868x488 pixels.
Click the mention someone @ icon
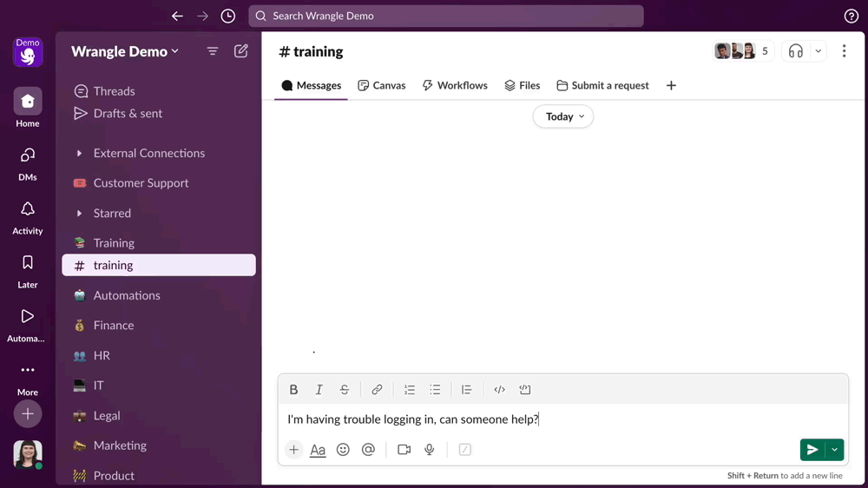tap(368, 450)
